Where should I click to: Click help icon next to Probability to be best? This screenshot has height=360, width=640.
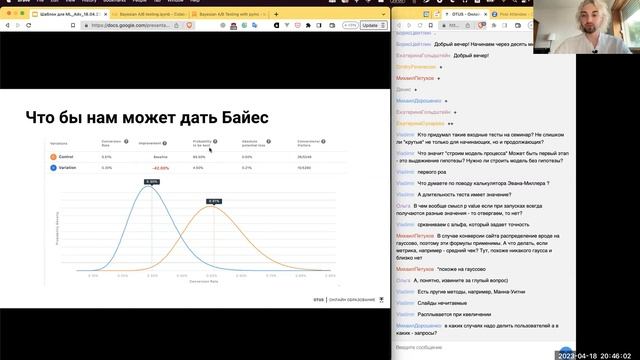(215, 142)
